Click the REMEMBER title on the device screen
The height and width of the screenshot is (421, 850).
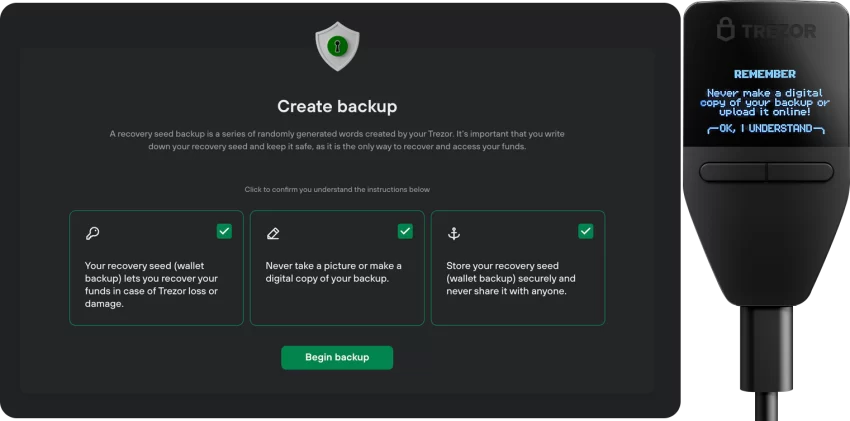coord(764,74)
